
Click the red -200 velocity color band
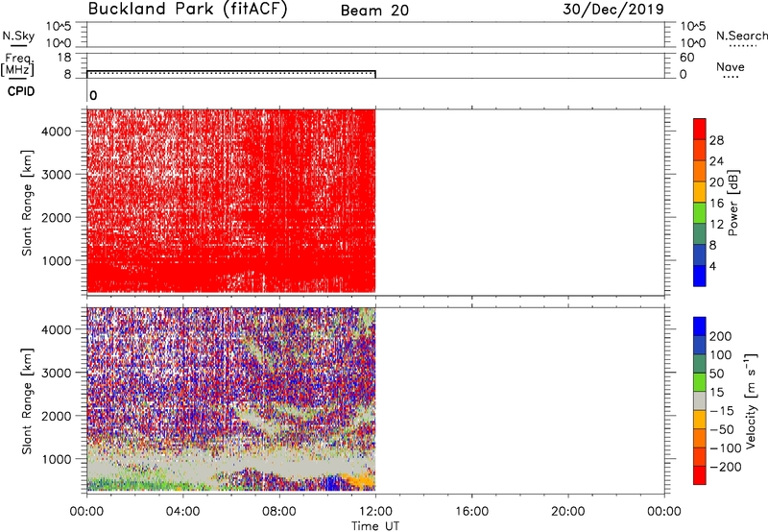(700, 475)
